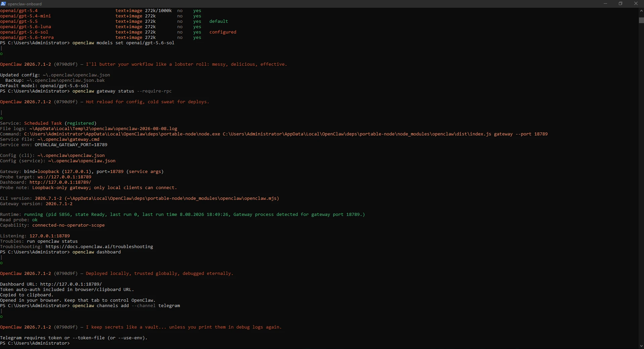Click the openclaw-onboard title text
Screen dimensions: 644x349
25,4
